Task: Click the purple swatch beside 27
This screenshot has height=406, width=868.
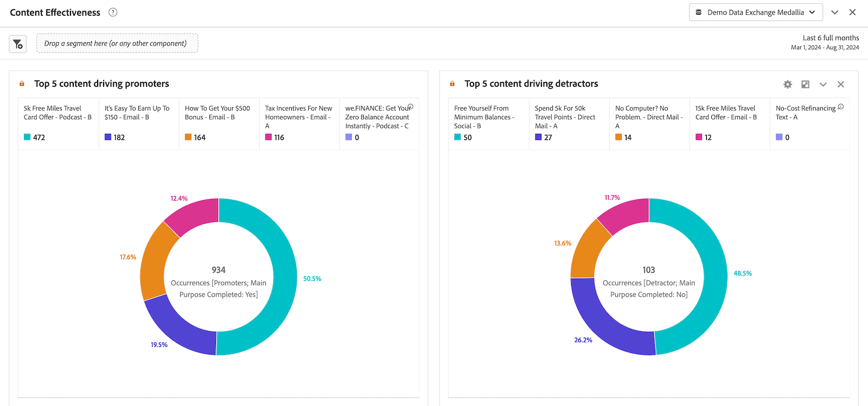Action: click(538, 137)
